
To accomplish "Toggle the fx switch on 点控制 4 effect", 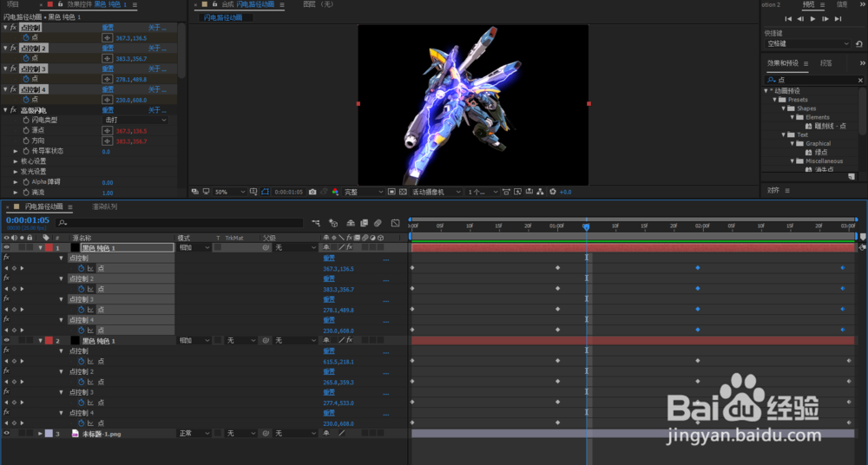I will point(13,89).
